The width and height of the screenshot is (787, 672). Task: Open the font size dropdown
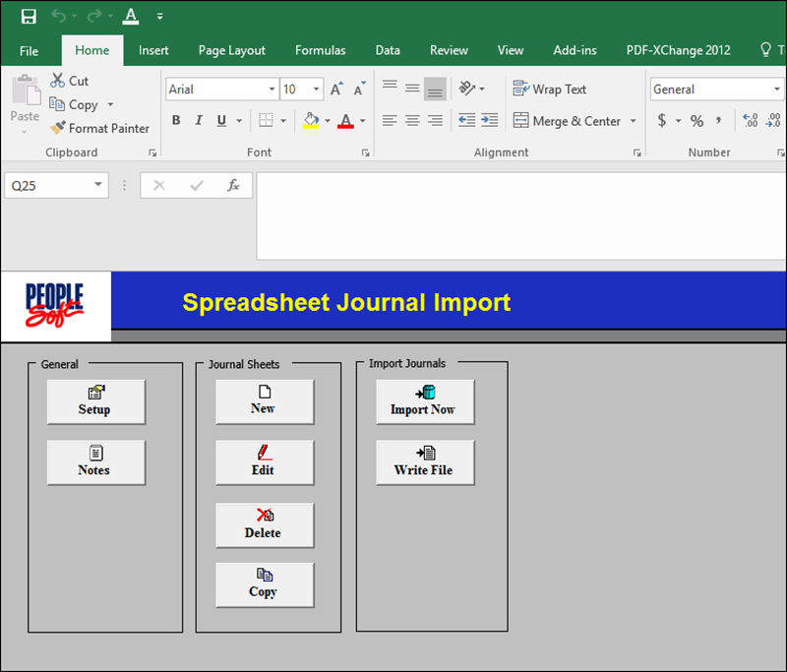click(316, 90)
